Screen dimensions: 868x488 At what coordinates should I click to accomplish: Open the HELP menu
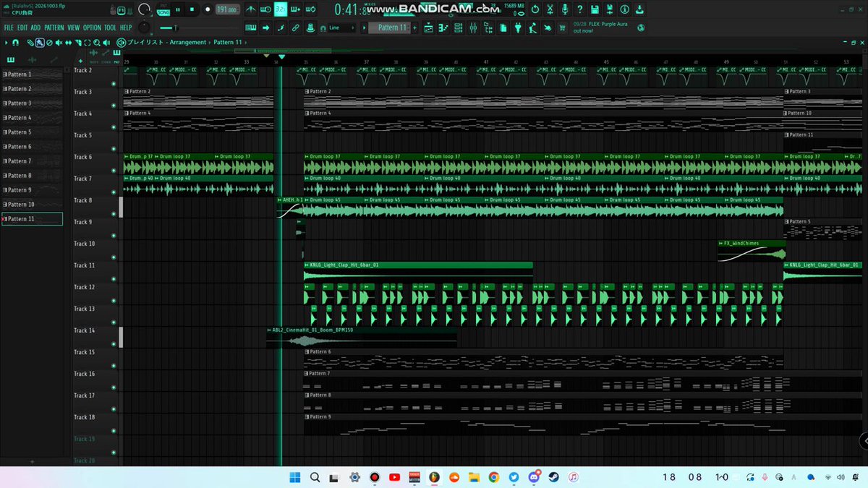pos(126,27)
